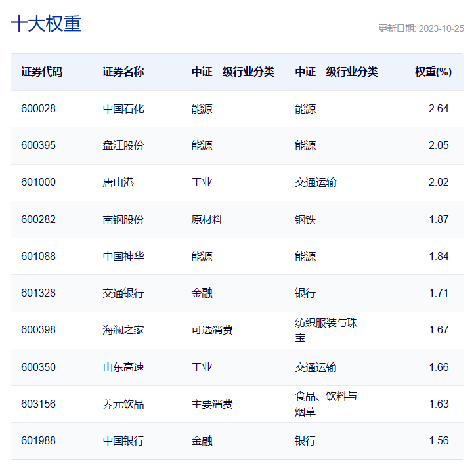476x466 pixels.
Task: Click the 证券代码 column header
Action: (42, 72)
